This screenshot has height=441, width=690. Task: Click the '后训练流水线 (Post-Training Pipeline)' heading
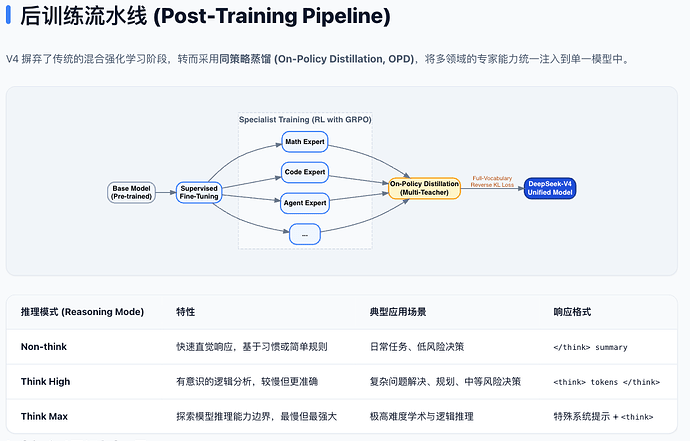point(205,16)
